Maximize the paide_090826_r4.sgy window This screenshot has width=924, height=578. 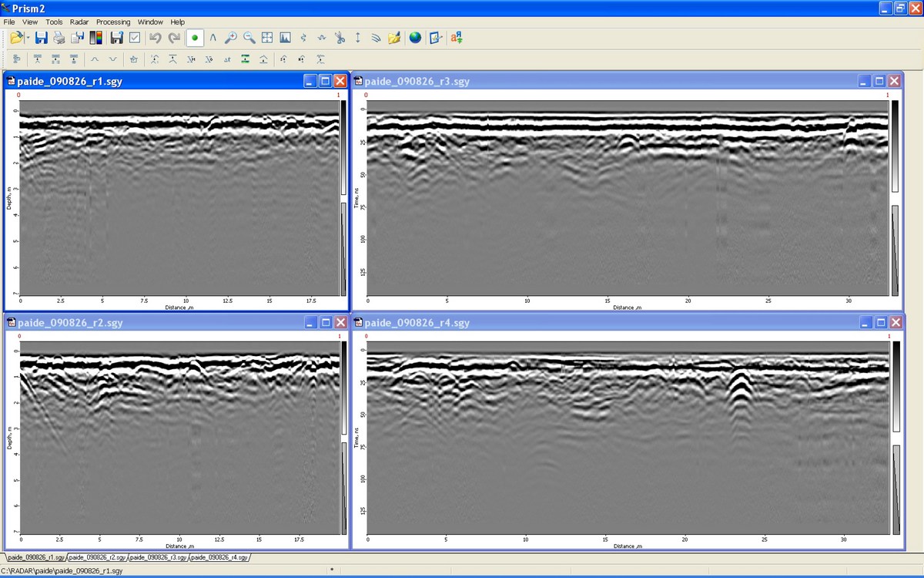point(879,323)
